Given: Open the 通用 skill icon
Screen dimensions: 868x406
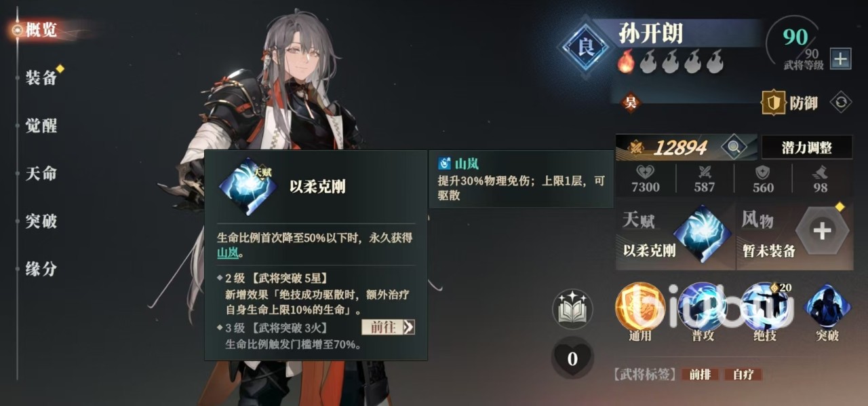Looking at the screenshot, I should pyautogui.click(x=640, y=307).
